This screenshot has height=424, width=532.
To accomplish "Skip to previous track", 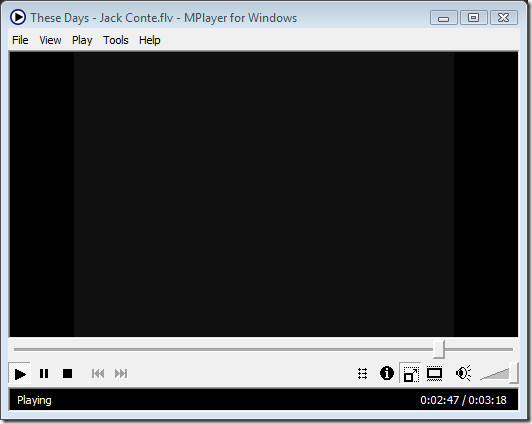I will [x=98, y=374].
